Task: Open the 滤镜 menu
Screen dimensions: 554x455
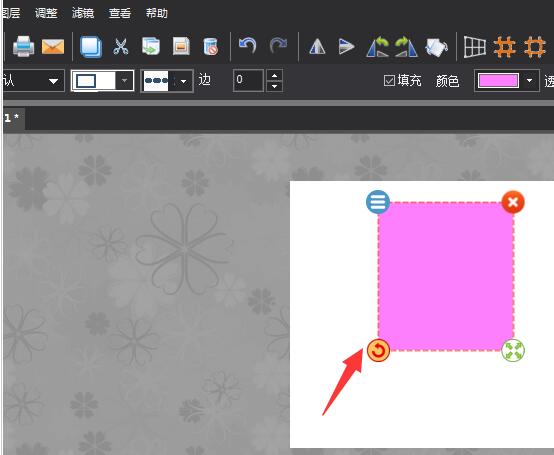Action: [x=83, y=13]
